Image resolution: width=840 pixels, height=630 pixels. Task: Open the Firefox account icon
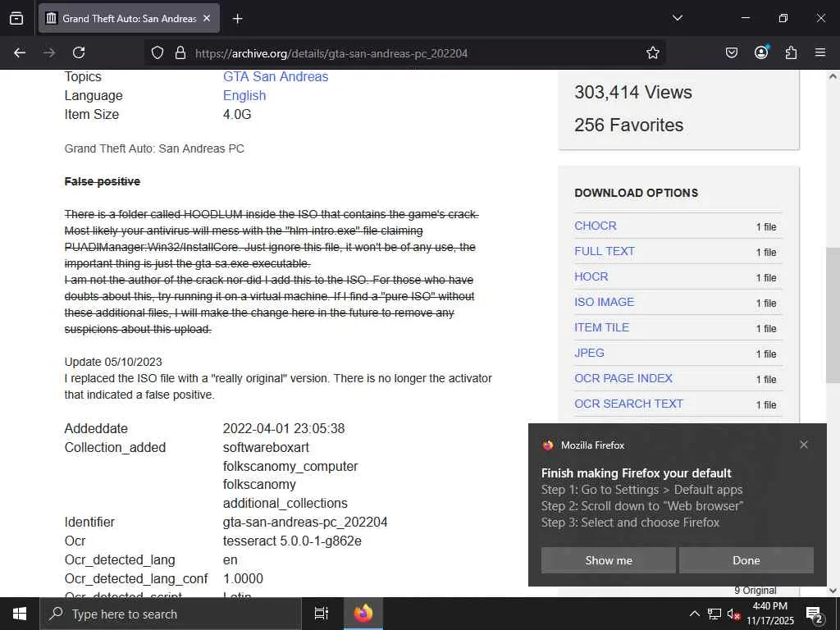761,52
